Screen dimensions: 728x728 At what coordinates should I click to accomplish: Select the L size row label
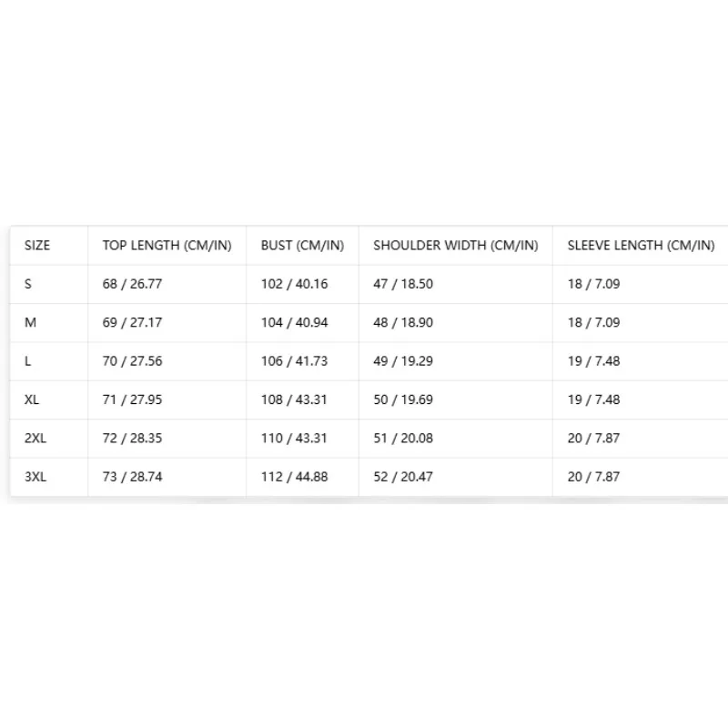tap(28, 360)
